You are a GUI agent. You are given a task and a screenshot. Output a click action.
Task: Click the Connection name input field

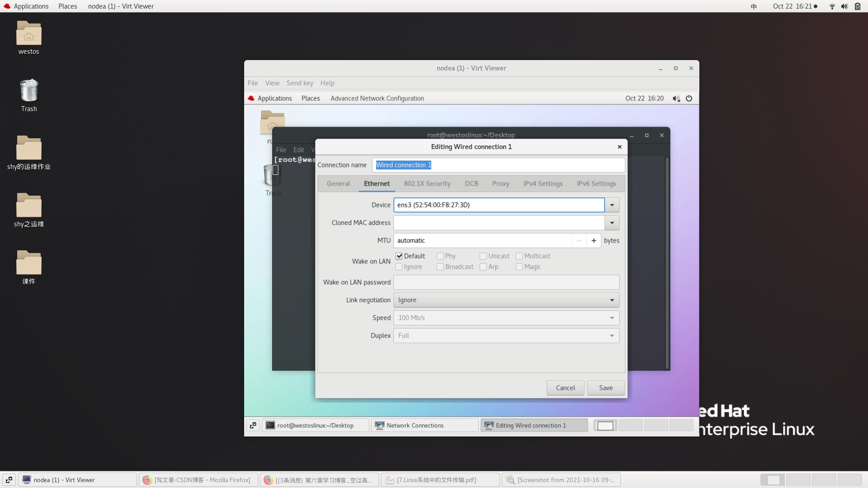pos(499,165)
